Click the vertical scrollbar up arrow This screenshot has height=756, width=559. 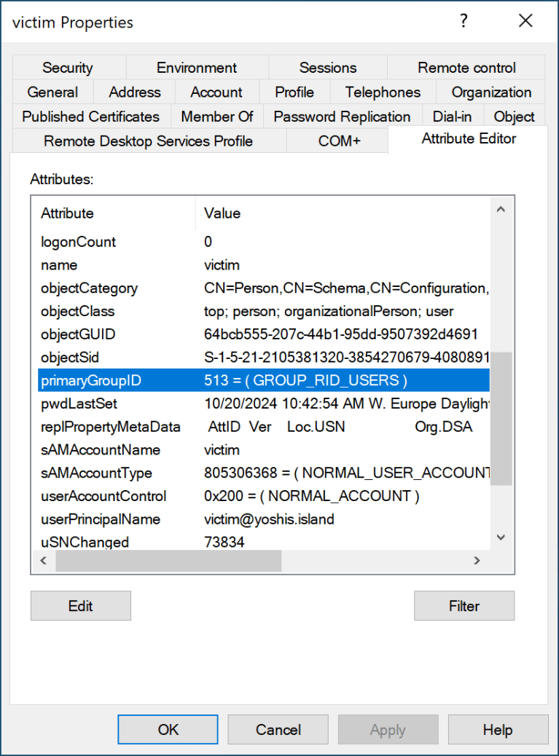pos(501,209)
